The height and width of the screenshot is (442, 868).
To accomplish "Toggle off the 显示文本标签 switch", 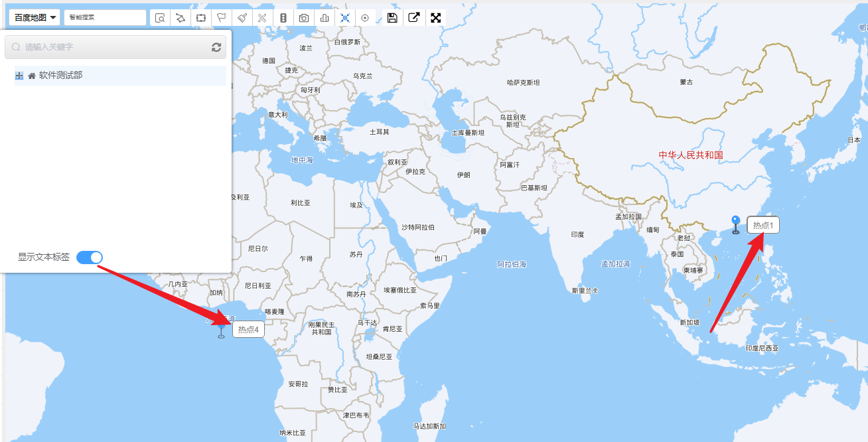I will (x=90, y=258).
